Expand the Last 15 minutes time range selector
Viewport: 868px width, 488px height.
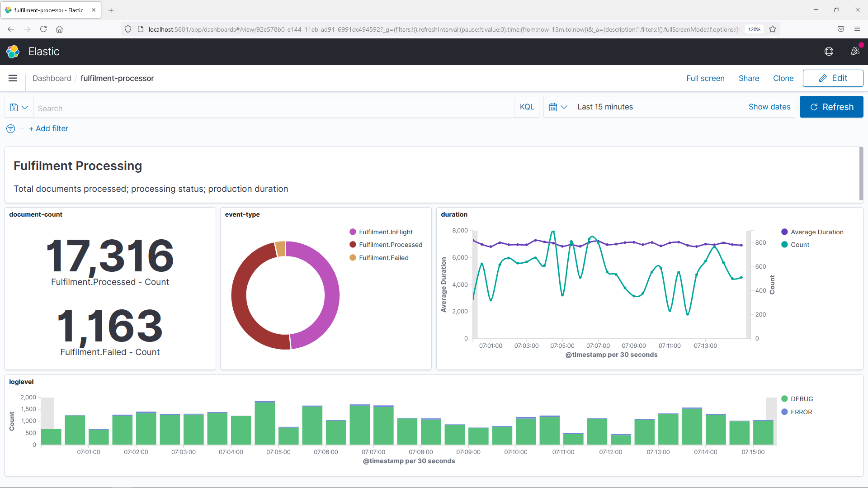click(605, 107)
